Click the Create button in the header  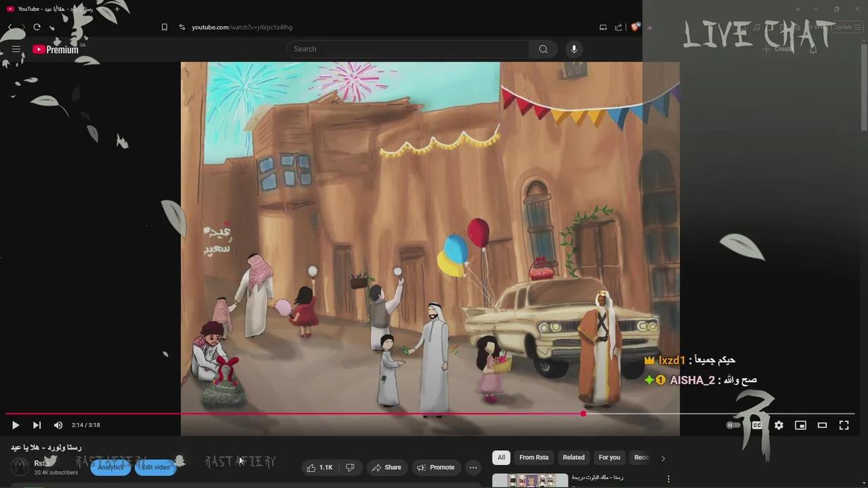point(778,49)
